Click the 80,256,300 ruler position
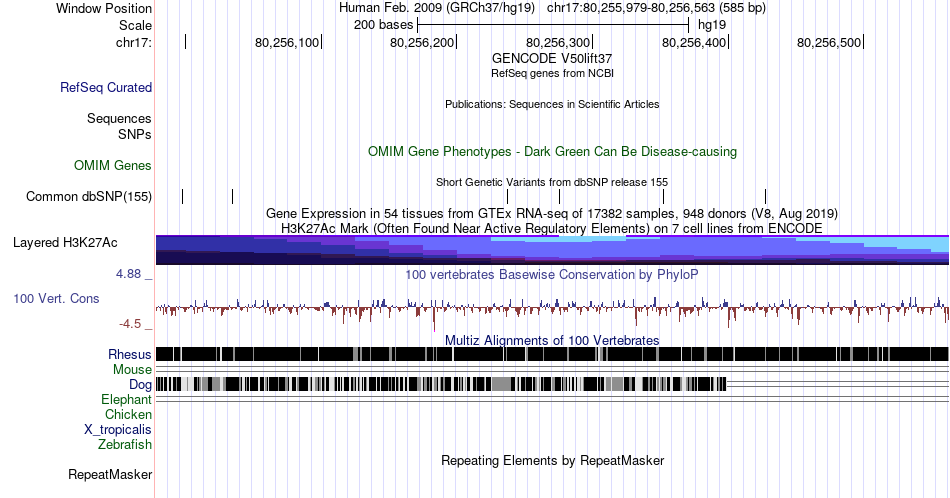The width and height of the screenshot is (950, 498). point(557,42)
